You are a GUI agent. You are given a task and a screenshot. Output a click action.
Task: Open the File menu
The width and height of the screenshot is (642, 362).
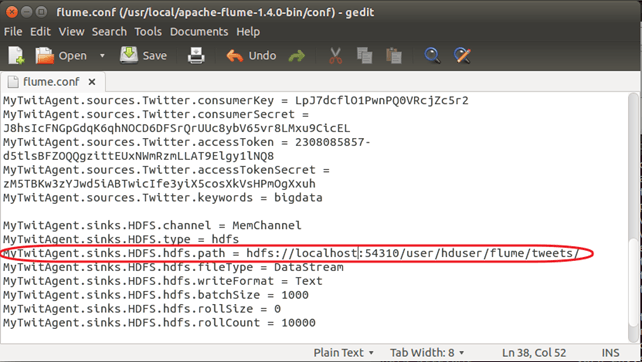click(x=13, y=32)
